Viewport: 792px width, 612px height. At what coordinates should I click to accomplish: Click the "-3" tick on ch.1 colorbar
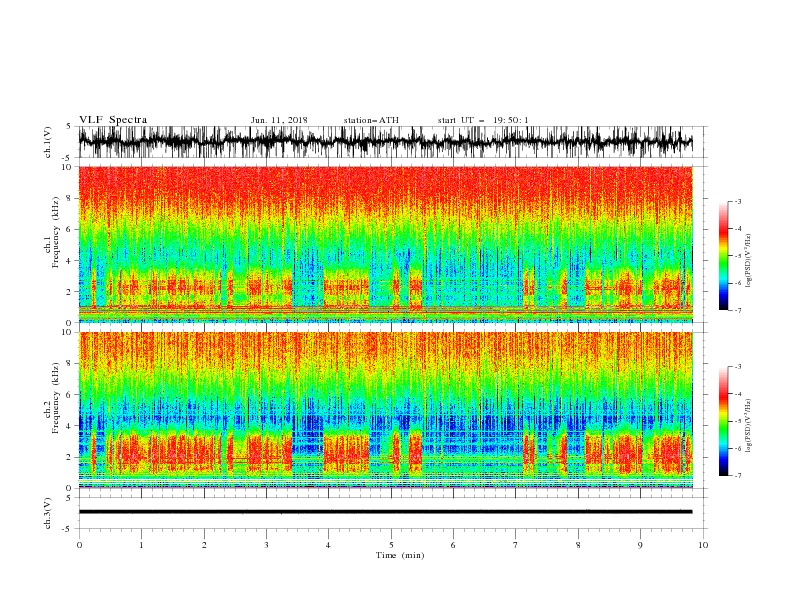tap(737, 201)
